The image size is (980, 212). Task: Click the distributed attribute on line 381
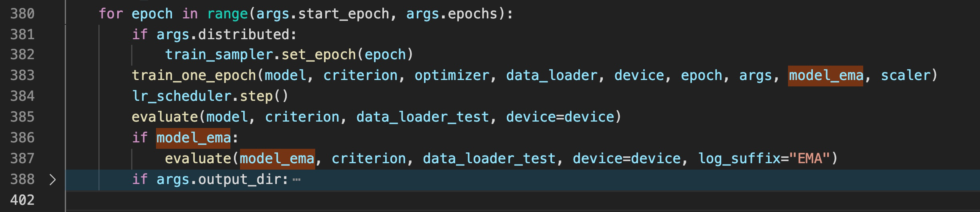click(244, 35)
